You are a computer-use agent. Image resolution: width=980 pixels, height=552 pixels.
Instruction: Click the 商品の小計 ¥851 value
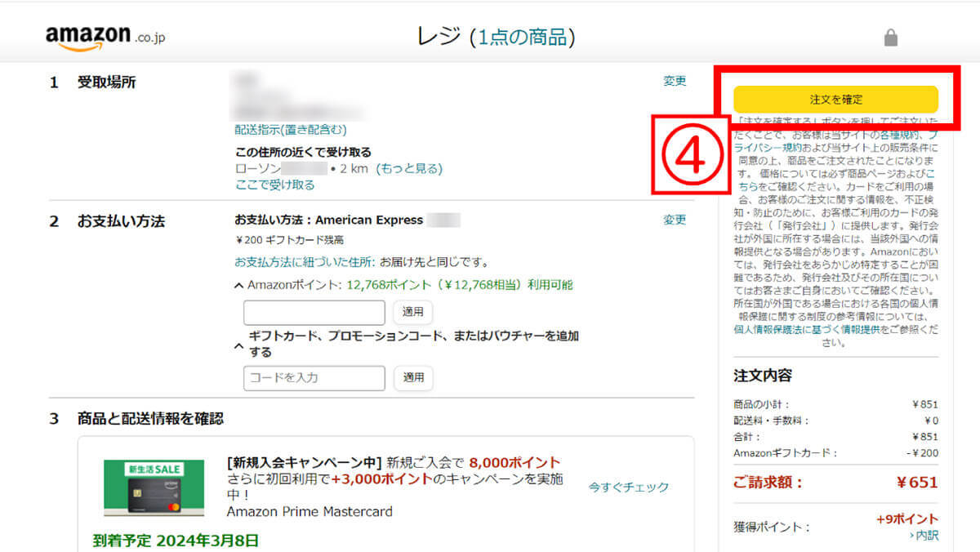(925, 403)
